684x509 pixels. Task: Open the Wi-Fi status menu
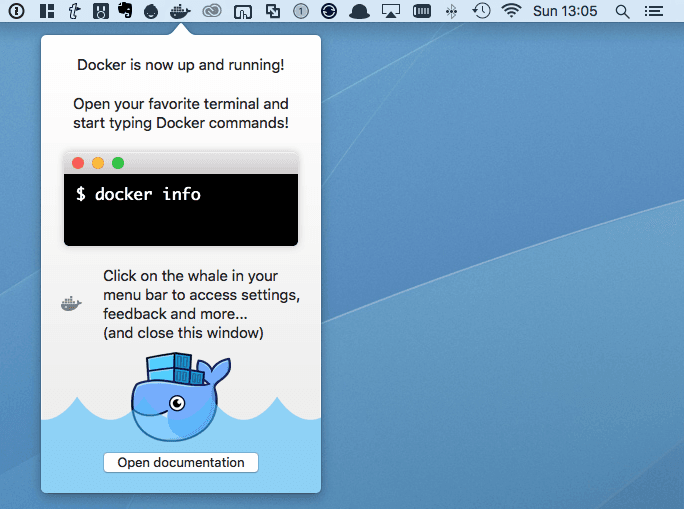pyautogui.click(x=511, y=11)
